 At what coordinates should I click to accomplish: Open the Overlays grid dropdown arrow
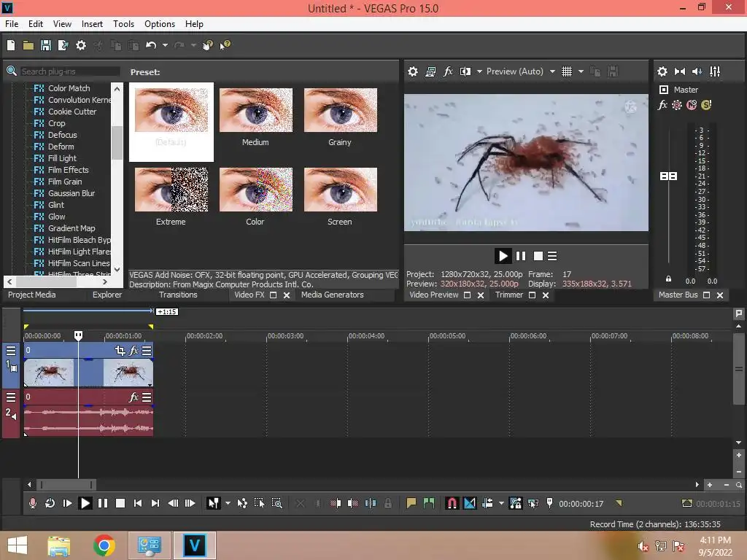(581, 71)
